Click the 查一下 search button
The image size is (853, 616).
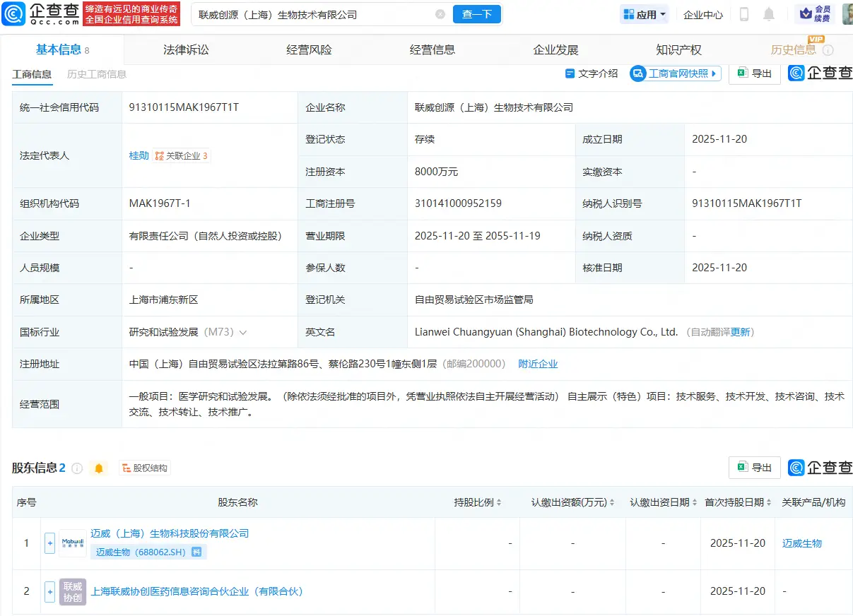coord(476,14)
